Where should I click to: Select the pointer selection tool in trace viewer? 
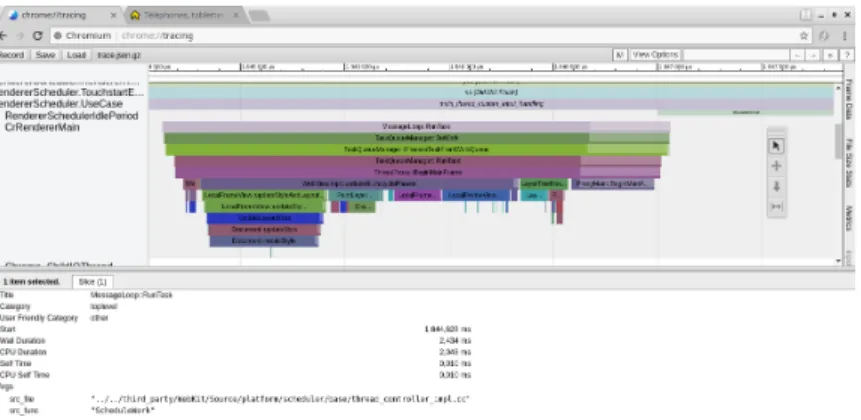776,146
